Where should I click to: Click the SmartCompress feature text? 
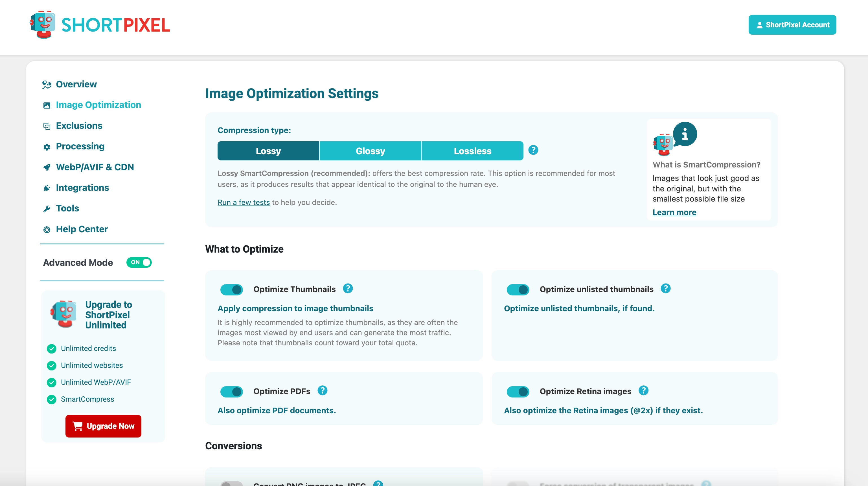click(x=87, y=399)
